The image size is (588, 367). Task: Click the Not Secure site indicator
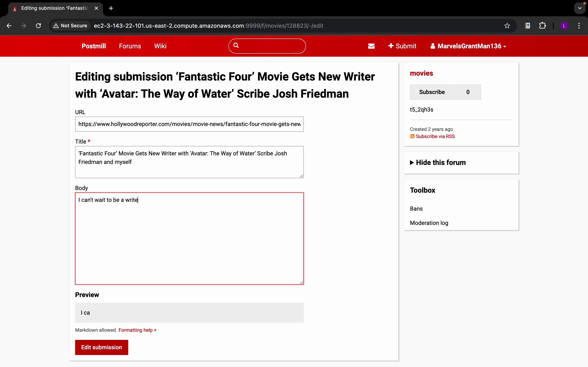(70, 26)
